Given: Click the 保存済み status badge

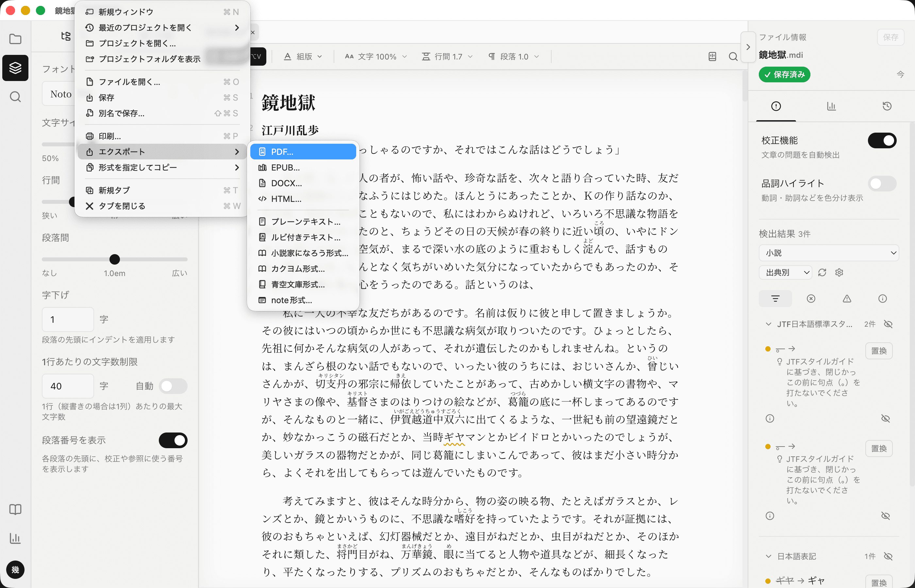Looking at the screenshot, I should 784,74.
